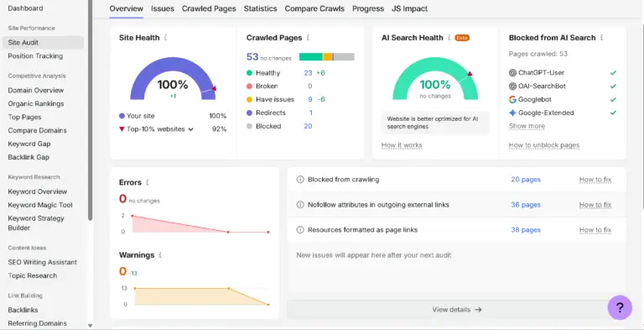Viewport: 644px width, 330px height.
Task: Open Position Tracking in the sidebar
Action: pos(35,56)
